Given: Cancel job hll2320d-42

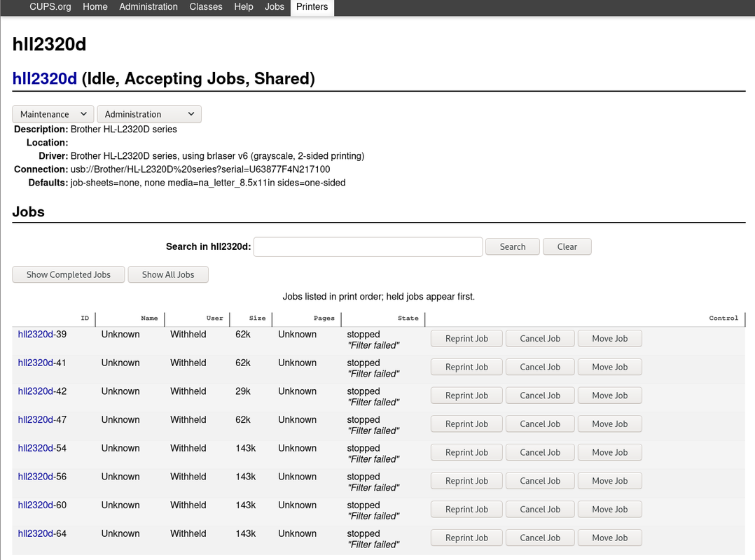Looking at the screenshot, I should click(x=540, y=395).
